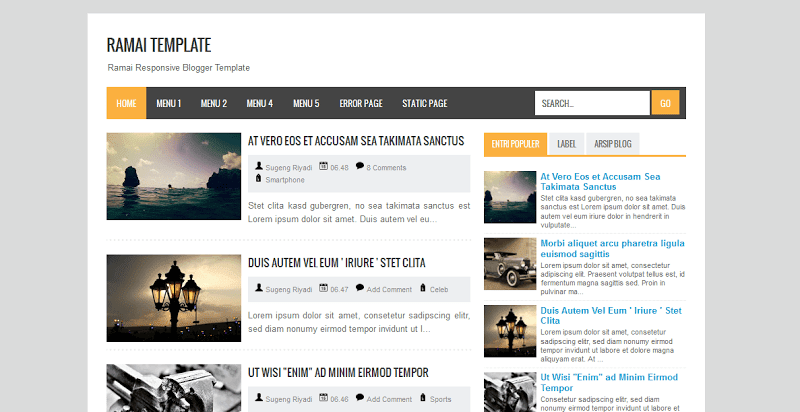Open the Smartphone label link
Viewport: 800px width, 412px height.
click(x=285, y=180)
